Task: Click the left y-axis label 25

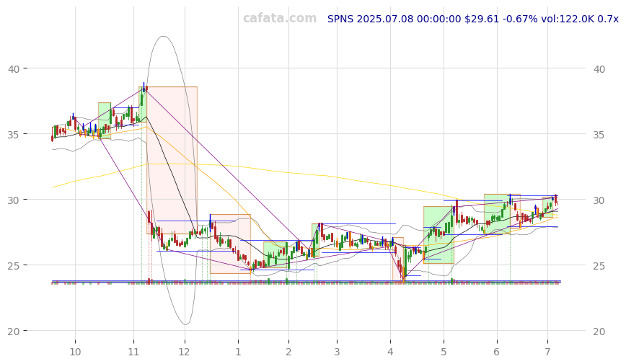Action: (14, 265)
